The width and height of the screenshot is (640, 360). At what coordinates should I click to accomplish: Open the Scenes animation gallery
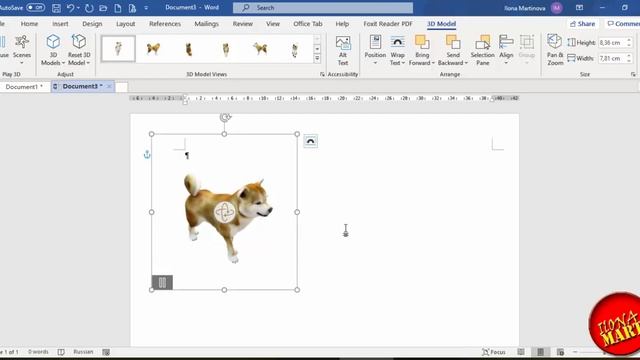22,50
